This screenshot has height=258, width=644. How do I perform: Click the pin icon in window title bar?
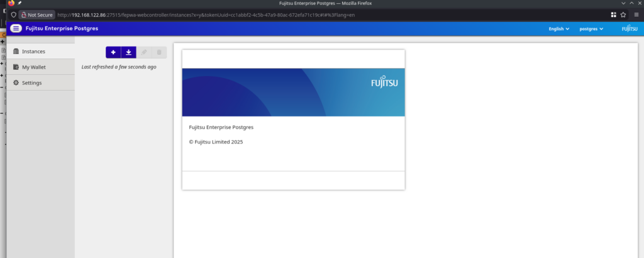(x=19, y=3)
